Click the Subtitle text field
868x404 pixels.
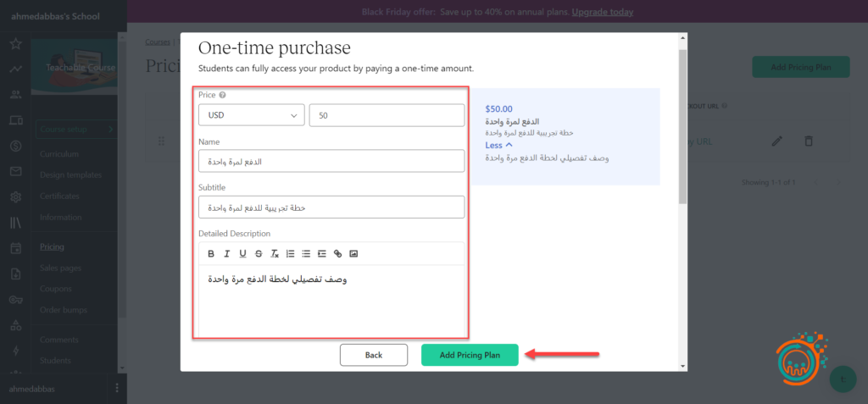tap(331, 207)
